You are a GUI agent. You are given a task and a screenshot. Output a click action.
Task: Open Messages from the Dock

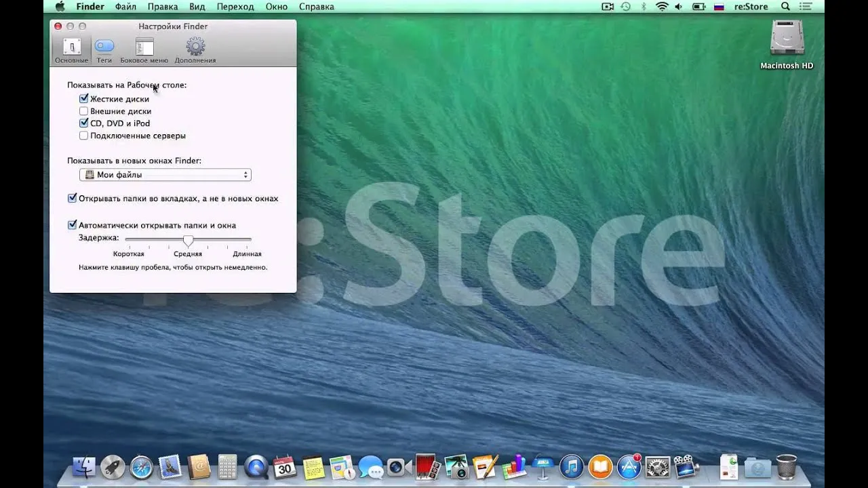pos(371,466)
